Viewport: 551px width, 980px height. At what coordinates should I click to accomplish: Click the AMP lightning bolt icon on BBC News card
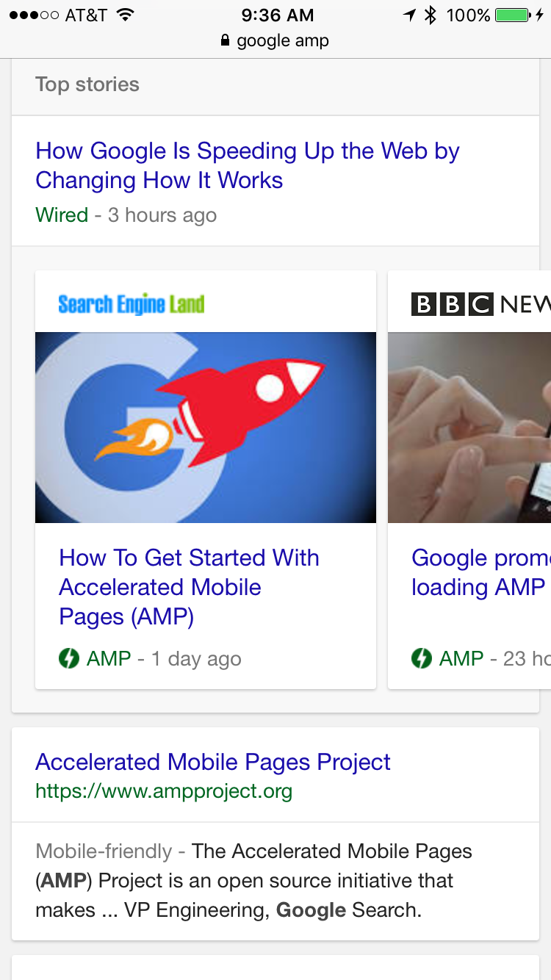point(421,658)
